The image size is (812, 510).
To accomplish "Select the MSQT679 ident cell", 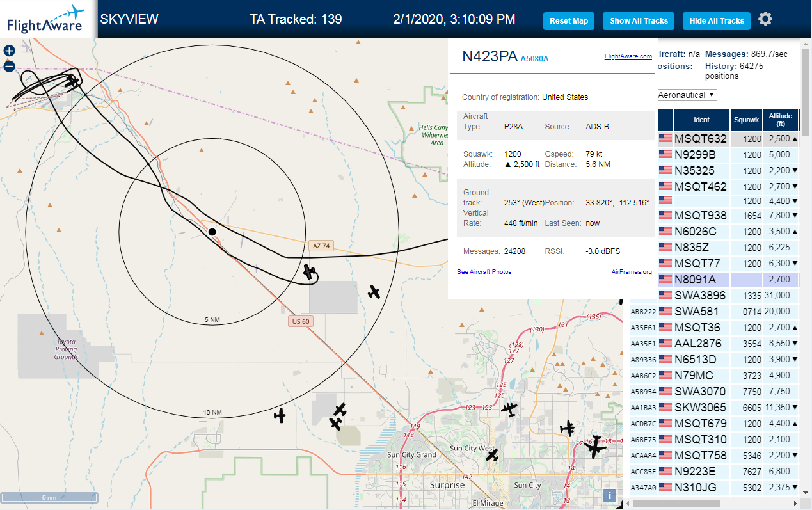I will click(x=701, y=423).
